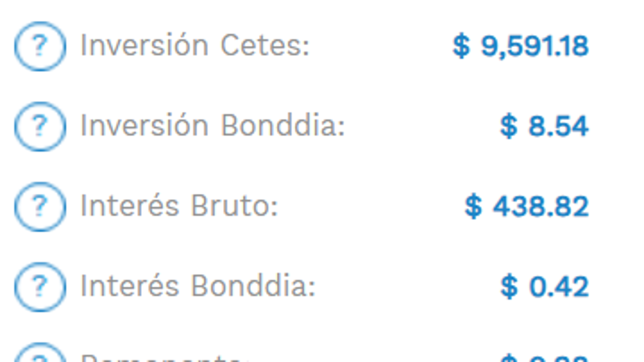
Task: Select the $ 0.42 Bonddia interest value
Action: click(x=544, y=287)
